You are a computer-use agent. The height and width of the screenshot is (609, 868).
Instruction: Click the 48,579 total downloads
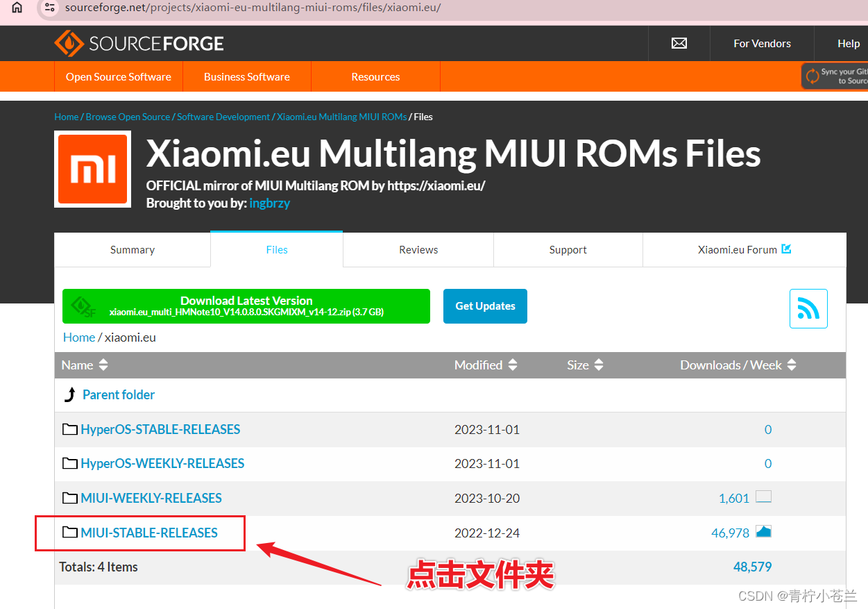tap(753, 567)
